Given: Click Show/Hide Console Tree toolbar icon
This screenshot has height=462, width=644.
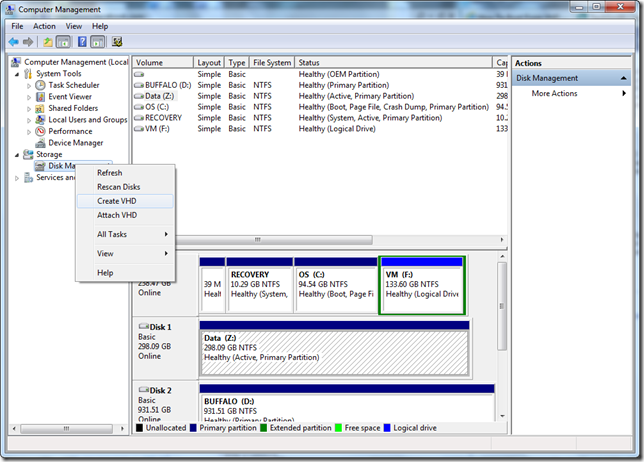Looking at the screenshot, I should (63, 41).
